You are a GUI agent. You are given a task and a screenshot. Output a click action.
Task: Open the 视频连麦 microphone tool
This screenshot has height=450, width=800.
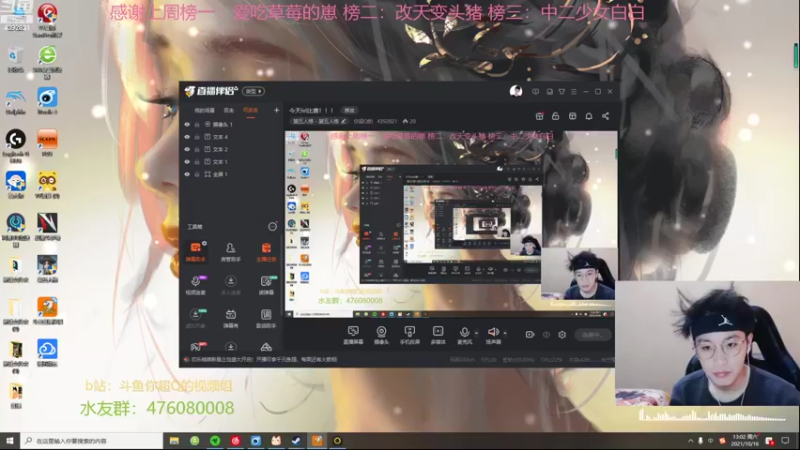(195, 285)
